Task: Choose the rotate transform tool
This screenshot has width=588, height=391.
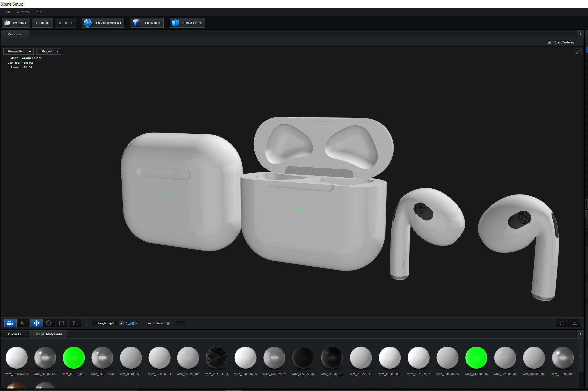Action: tap(49, 323)
